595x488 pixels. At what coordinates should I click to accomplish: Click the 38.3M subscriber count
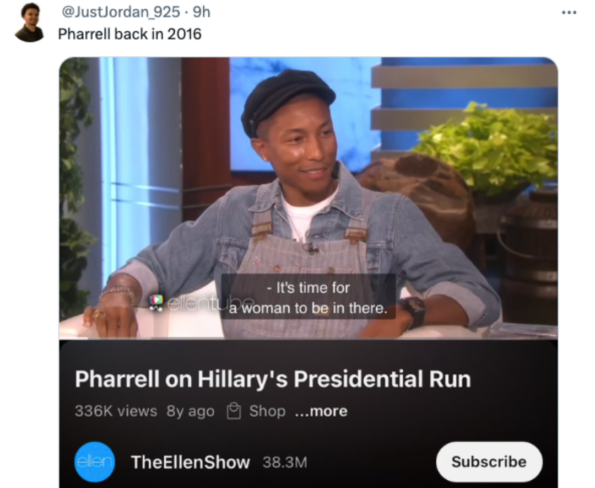click(285, 463)
